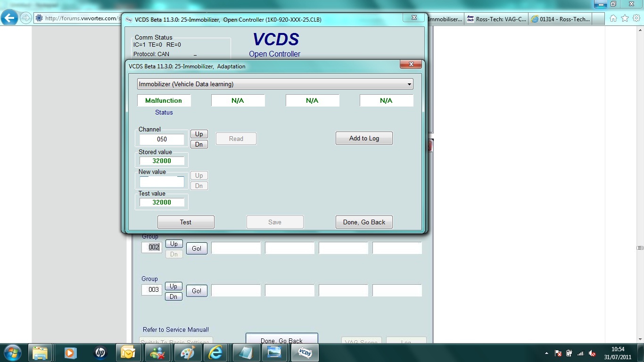Open Windows Live Messenger taskbar icon
This screenshot has width=644, height=362.
point(157,353)
